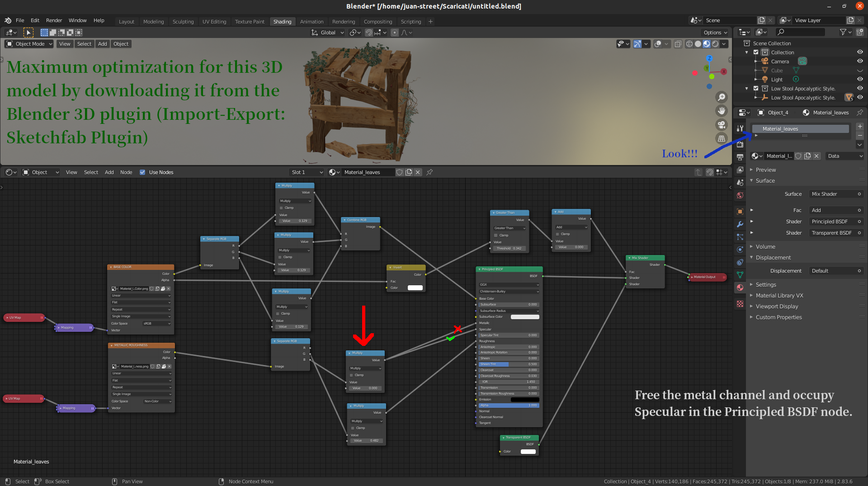
Task: Open the Render properties tab
Action: point(740,145)
